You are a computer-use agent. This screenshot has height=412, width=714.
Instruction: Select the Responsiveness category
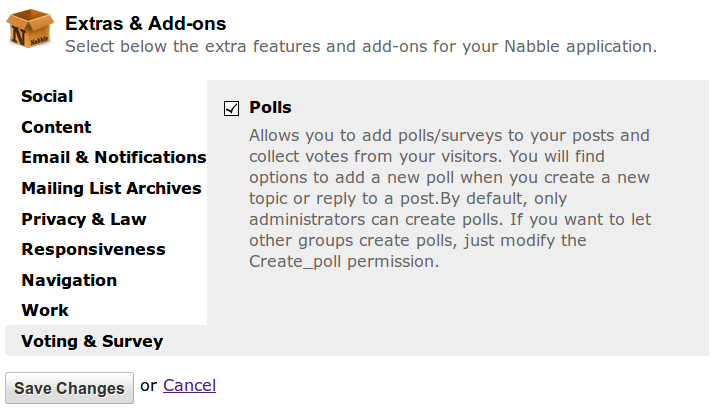[x=93, y=249]
